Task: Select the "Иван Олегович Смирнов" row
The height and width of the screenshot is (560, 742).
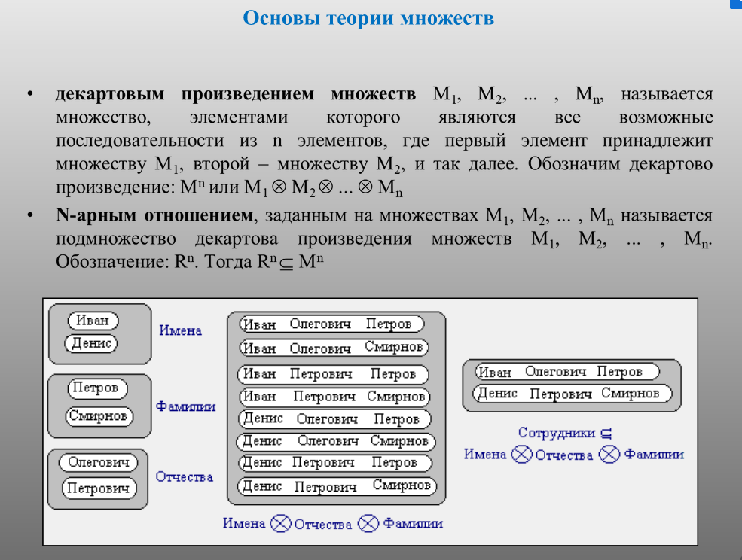Action: click(x=334, y=348)
